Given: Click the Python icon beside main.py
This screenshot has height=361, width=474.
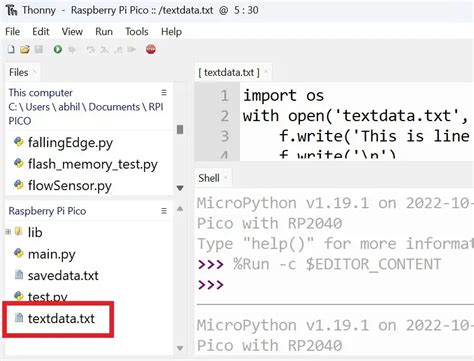Looking at the screenshot, I should [x=19, y=254].
